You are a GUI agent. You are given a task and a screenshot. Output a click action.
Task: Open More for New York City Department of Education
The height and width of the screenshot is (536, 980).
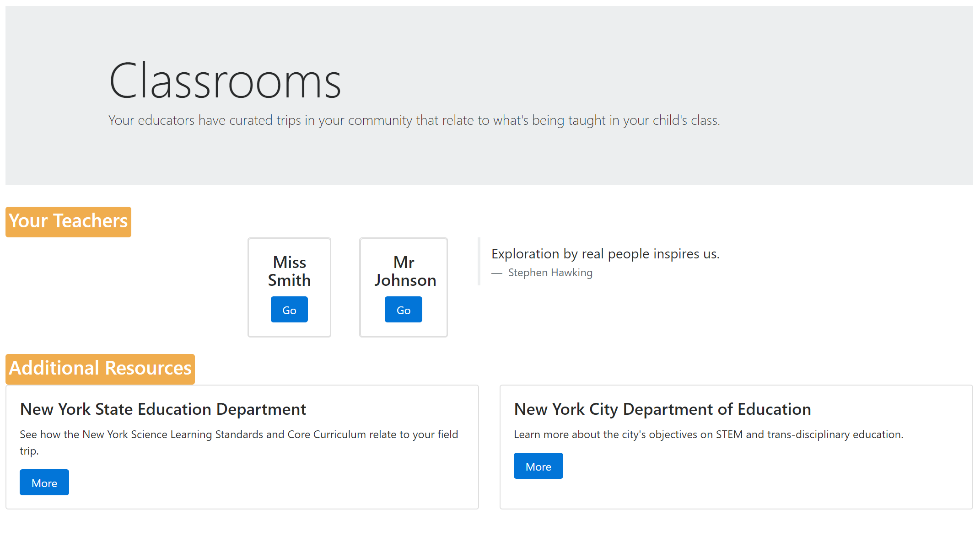pos(538,466)
